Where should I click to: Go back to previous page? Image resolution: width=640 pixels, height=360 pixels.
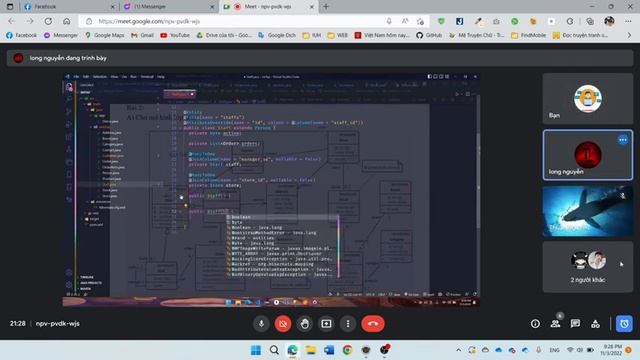pos(11,21)
